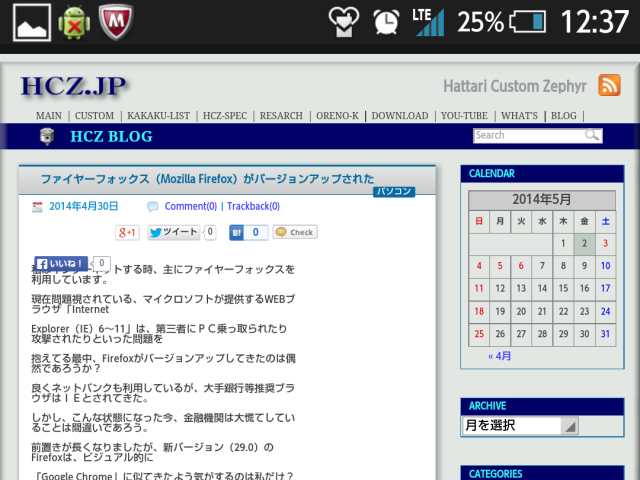The height and width of the screenshot is (480, 640).
Task: Open YOU-TUBE in the navigation menu
Action: (x=464, y=116)
